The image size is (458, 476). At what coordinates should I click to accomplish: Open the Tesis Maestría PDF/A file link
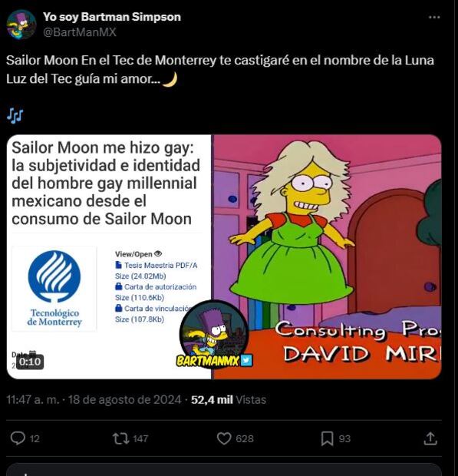tap(160, 266)
